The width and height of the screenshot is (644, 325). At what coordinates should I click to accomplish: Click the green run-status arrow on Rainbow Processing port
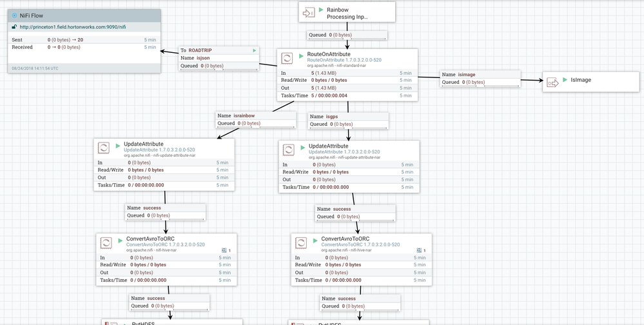point(321,10)
